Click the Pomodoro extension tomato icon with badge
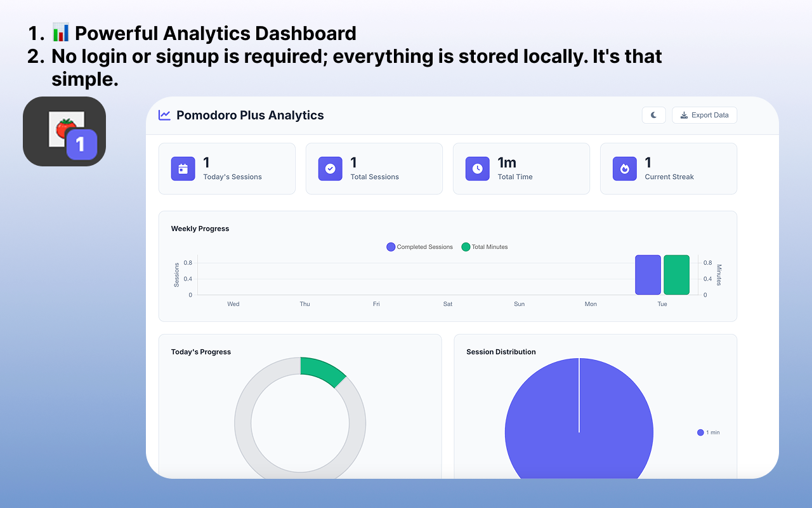Screen dimensions: 812x508 (65, 131)
